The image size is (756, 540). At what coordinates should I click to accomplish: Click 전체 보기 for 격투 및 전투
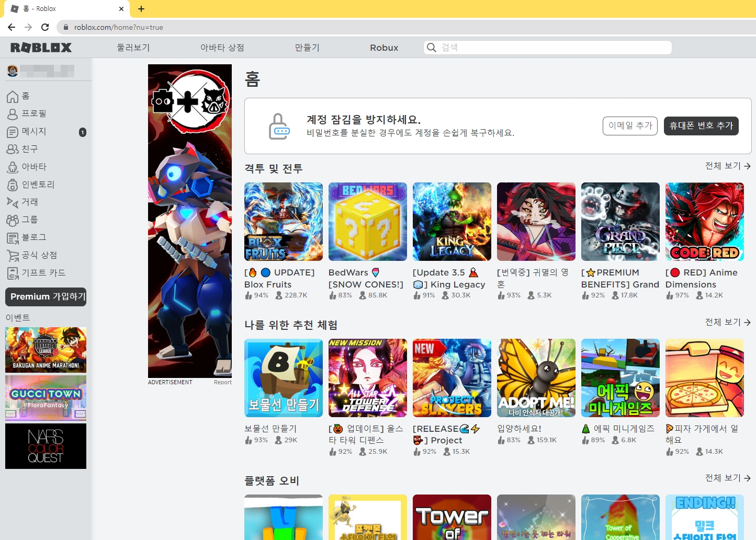coord(728,166)
